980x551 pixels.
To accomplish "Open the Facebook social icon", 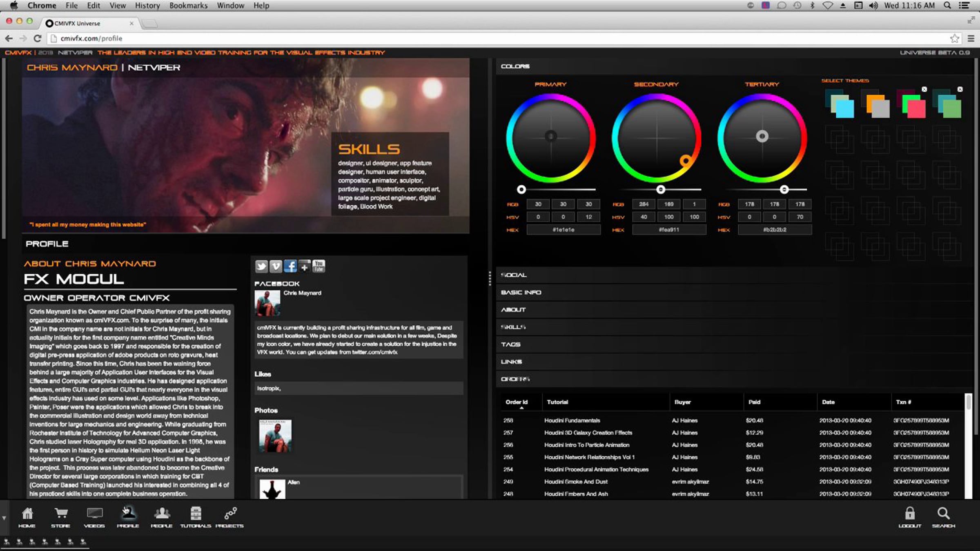I will pos(290,267).
